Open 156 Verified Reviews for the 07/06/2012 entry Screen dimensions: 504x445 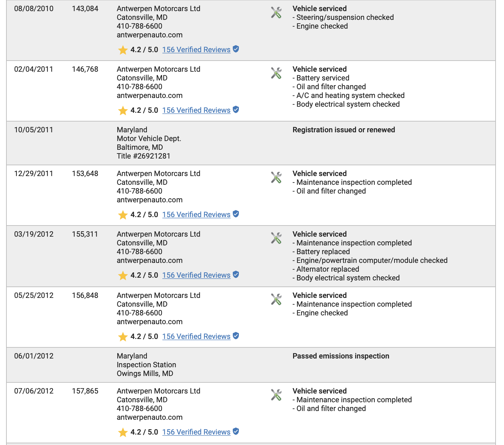pyautogui.click(x=196, y=432)
